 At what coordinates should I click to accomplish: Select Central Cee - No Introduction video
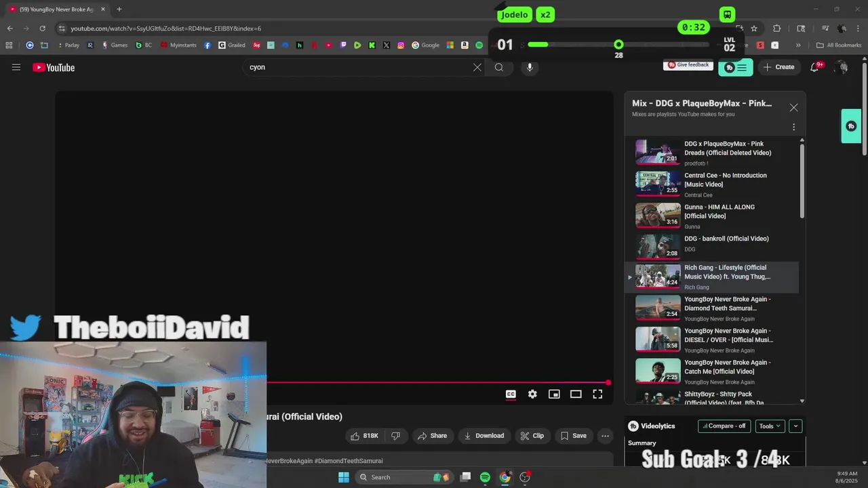(711, 184)
